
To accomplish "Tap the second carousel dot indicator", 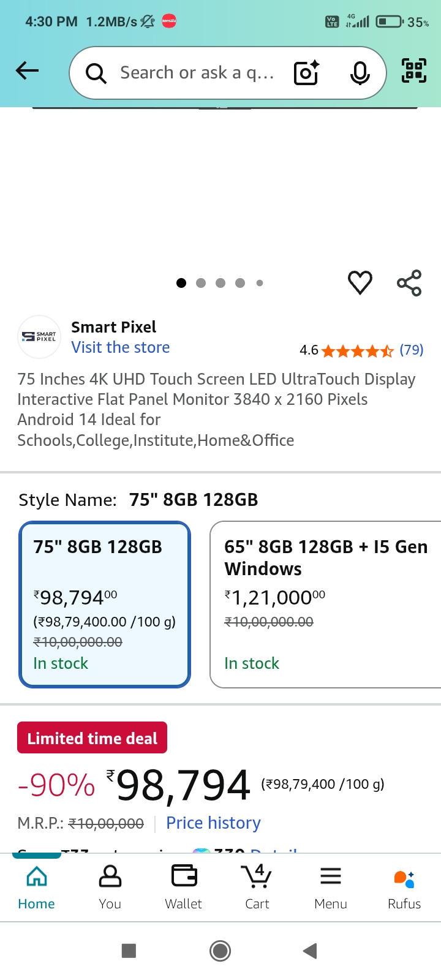I will pyautogui.click(x=201, y=282).
